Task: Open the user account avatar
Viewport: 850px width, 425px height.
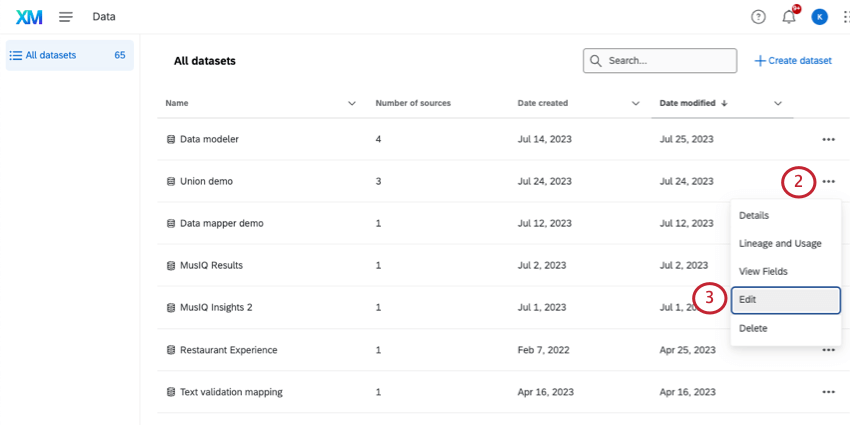Action: tap(819, 17)
